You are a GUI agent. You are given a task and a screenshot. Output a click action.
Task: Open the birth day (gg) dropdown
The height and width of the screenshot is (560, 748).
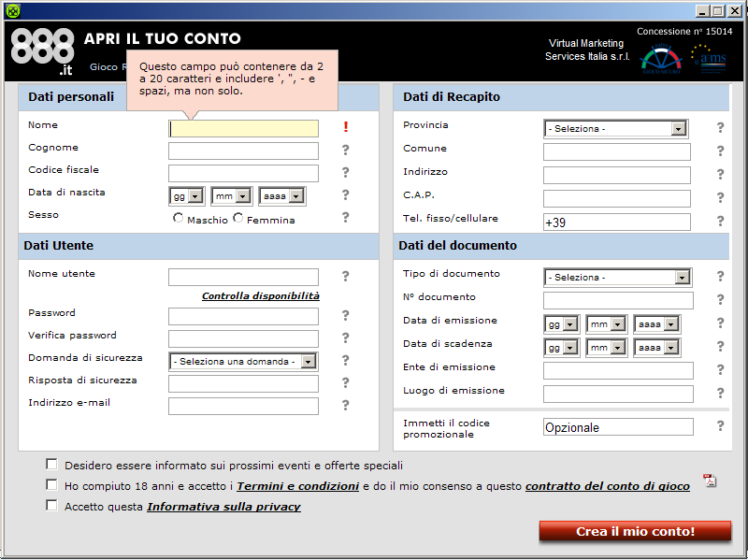tap(187, 196)
